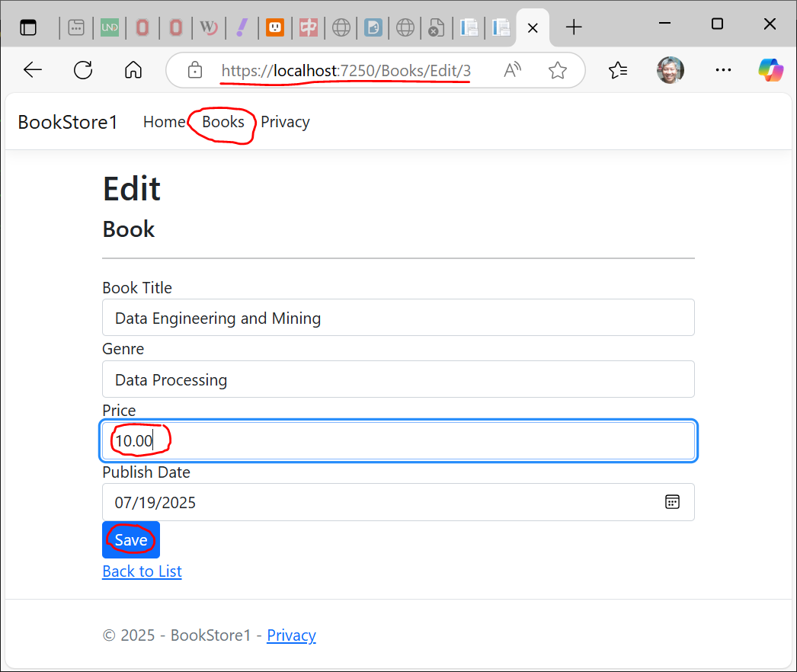Image resolution: width=797 pixels, height=672 pixels.
Task: Go to the browser home page
Action: click(133, 70)
